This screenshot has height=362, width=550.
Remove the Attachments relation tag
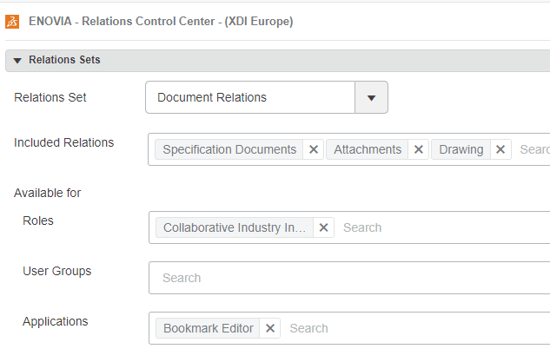(418, 150)
